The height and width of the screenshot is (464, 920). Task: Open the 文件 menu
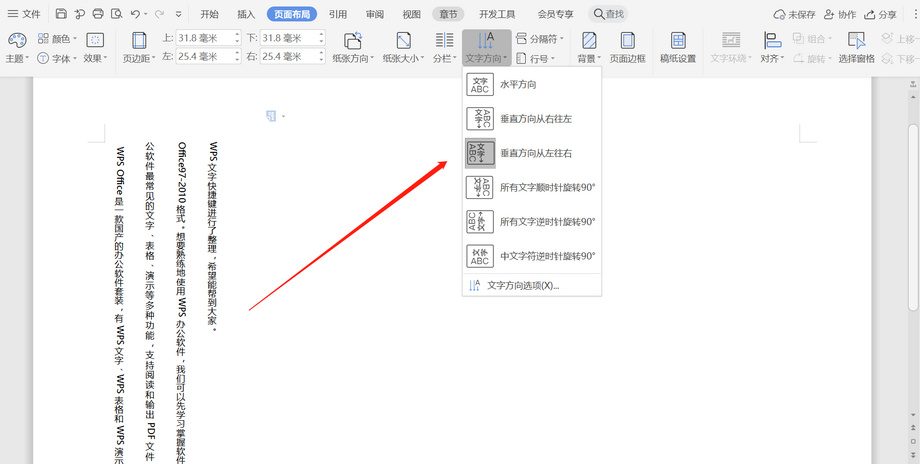[x=23, y=14]
